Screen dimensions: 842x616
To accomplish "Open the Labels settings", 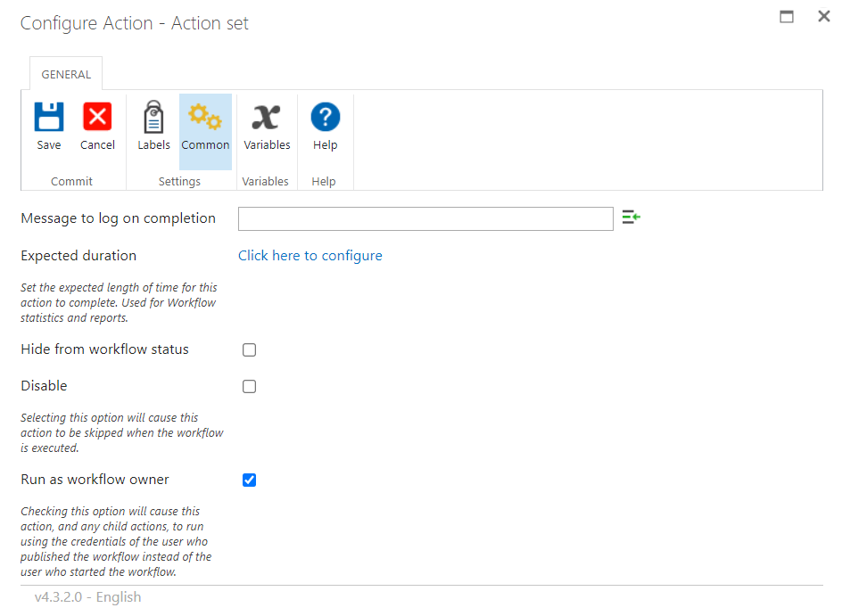I will click(153, 127).
